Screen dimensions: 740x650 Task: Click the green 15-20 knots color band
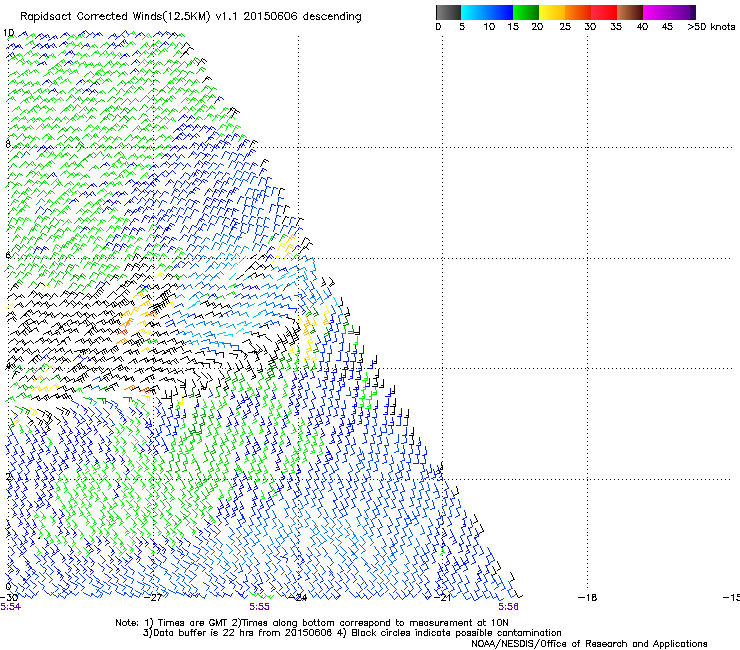(x=526, y=12)
